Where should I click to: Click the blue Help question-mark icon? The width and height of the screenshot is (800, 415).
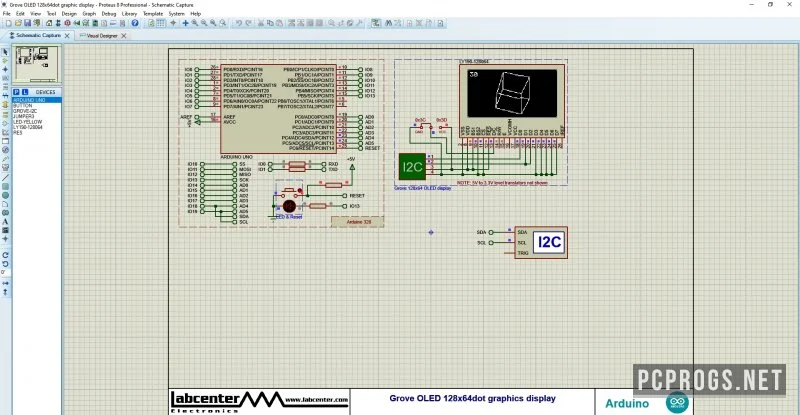135,23
